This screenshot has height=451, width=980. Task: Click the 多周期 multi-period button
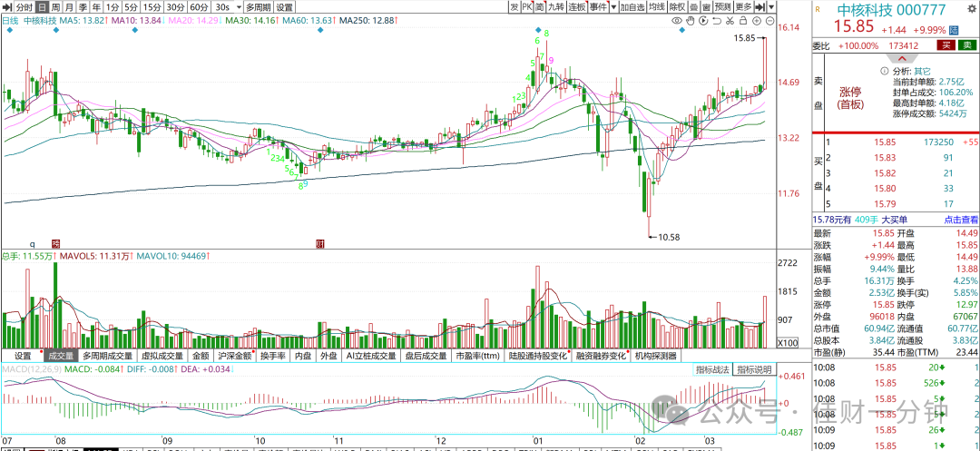[258, 7]
